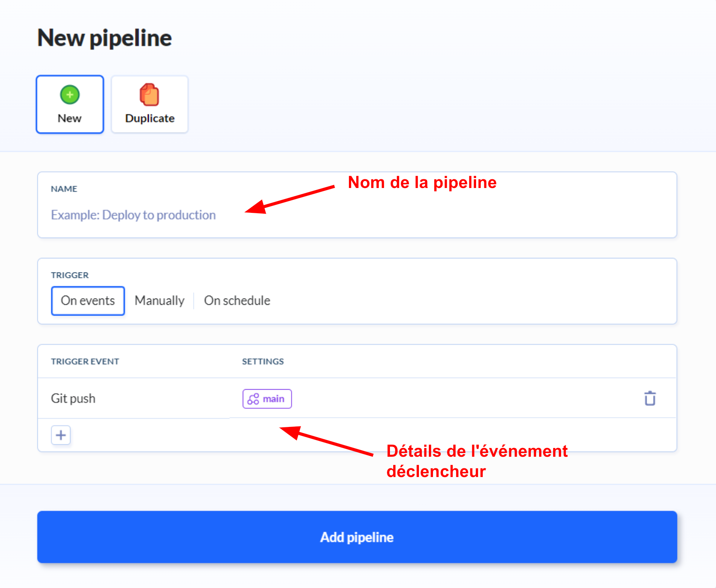Image resolution: width=716 pixels, height=588 pixels.
Task: Click the red 'Nom de la pipeline' annotation
Action: [x=422, y=183]
